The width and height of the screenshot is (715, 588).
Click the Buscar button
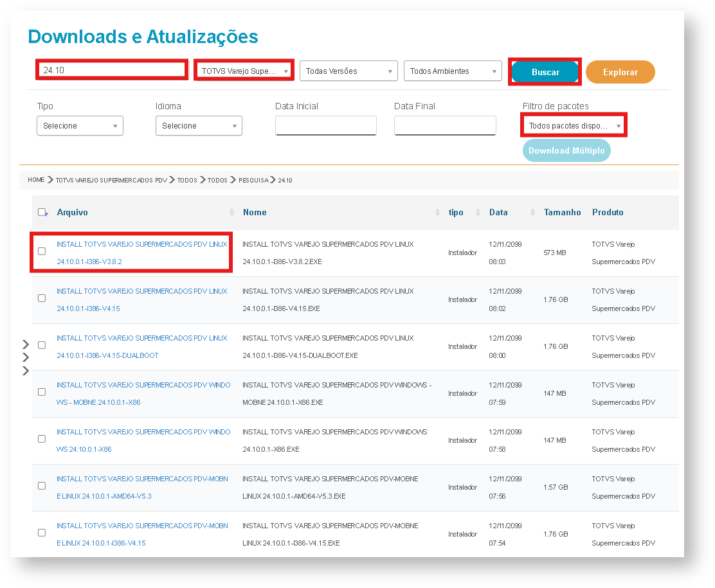(545, 71)
